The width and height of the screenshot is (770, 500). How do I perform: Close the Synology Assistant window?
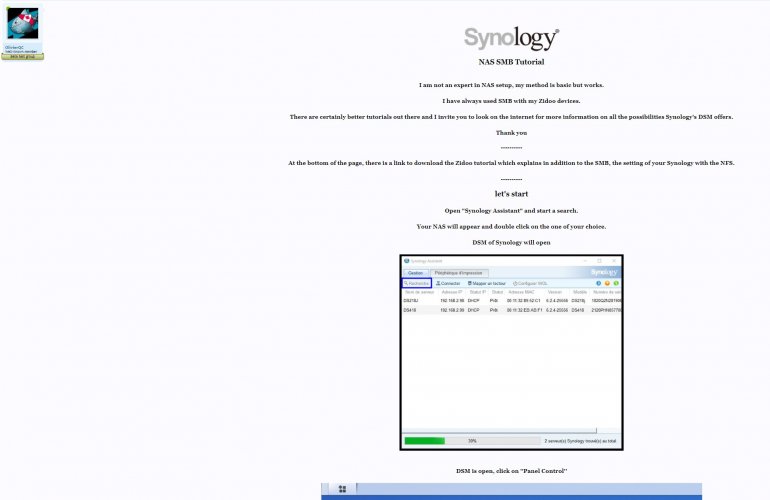pos(614,261)
